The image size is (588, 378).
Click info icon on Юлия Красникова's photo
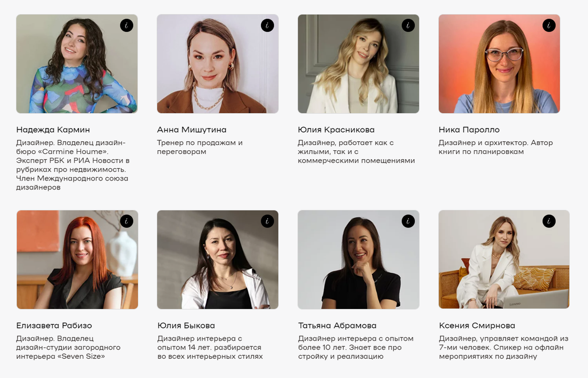pyautogui.click(x=408, y=26)
